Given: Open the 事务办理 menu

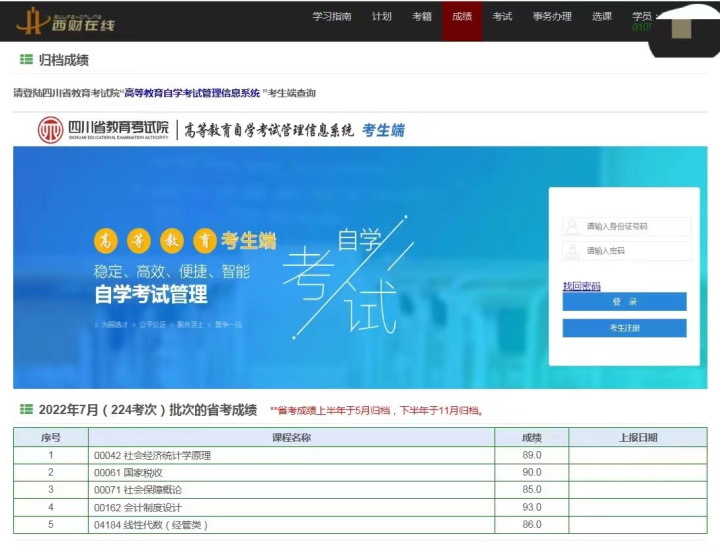Looking at the screenshot, I should click(x=552, y=17).
